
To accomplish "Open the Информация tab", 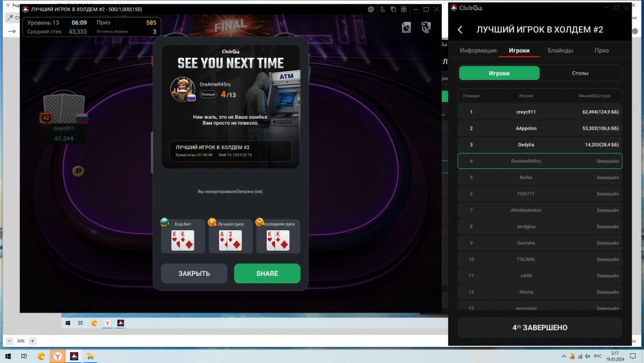I will click(478, 50).
